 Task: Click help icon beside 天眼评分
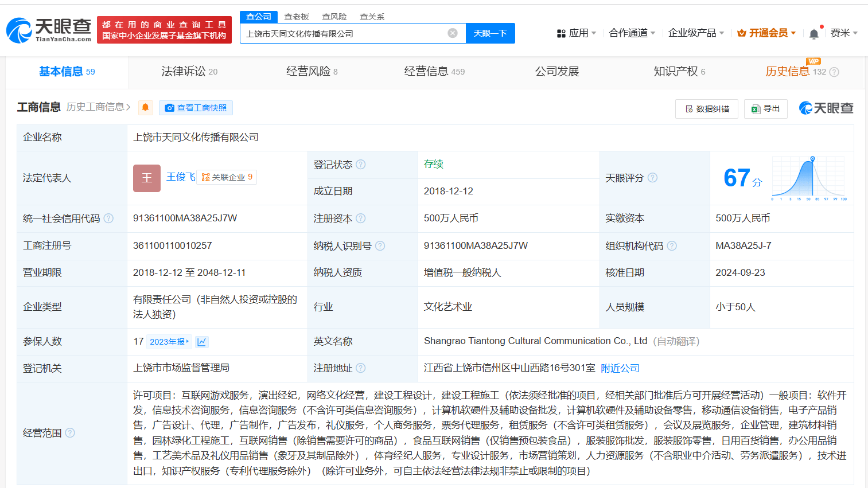(x=652, y=178)
